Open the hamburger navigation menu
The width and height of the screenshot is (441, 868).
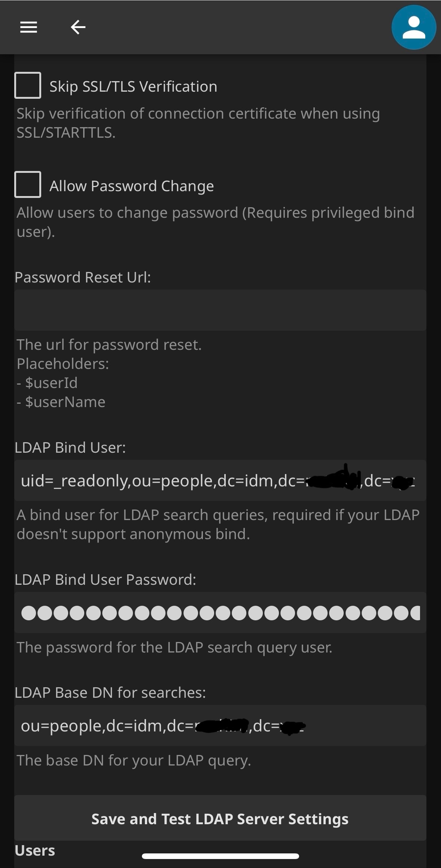pyautogui.click(x=28, y=27)
